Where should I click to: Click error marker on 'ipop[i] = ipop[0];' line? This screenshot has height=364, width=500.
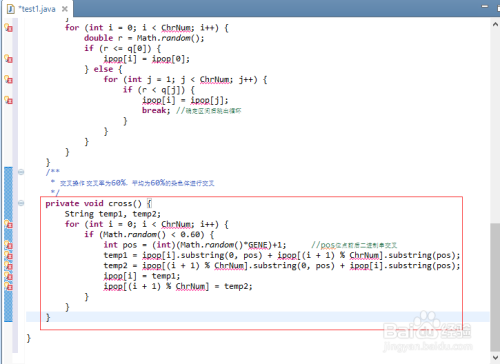tap(9, 59)
